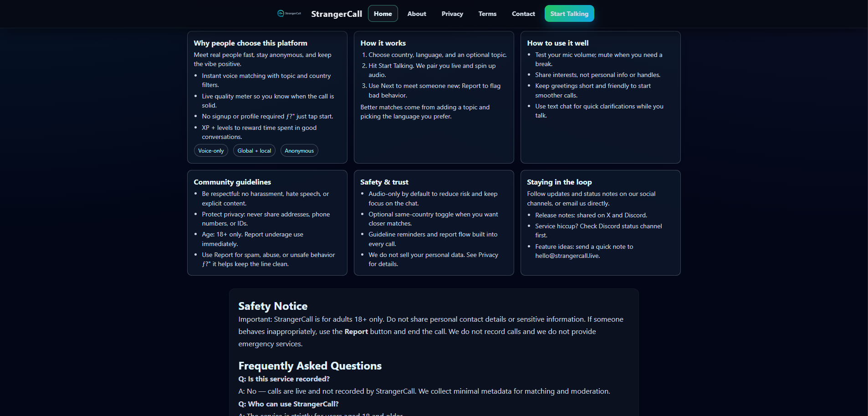Select the Anonymous tag
868x416 pixels.
point(299,151)
